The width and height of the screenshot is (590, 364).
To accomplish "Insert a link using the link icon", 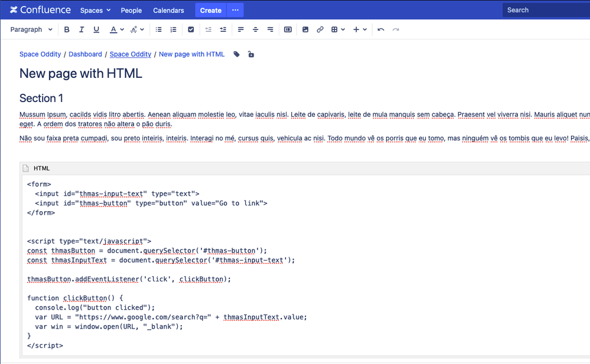I will point(320,29).
